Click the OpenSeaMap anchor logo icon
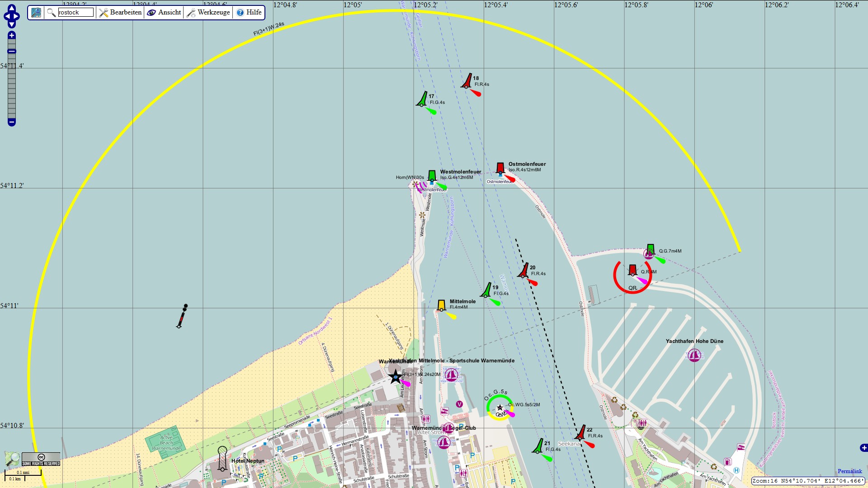The image size is (868, 488). click(36, 12)
